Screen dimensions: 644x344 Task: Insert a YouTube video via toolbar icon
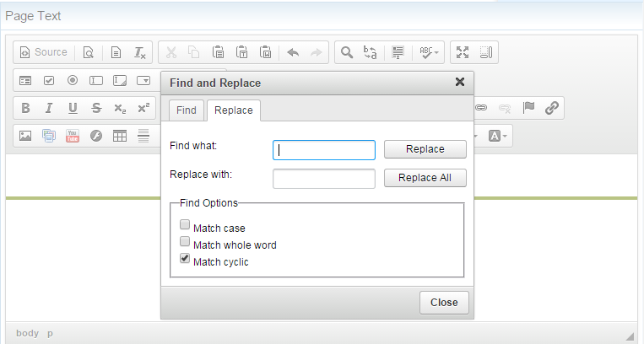click(x=73, y=136)
